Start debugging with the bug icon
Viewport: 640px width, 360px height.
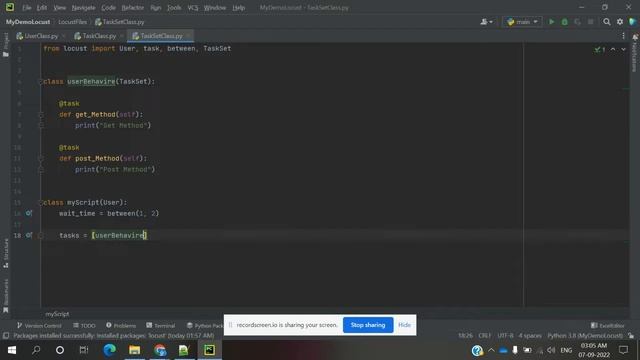pyautogui.click(x=564, y=22)
